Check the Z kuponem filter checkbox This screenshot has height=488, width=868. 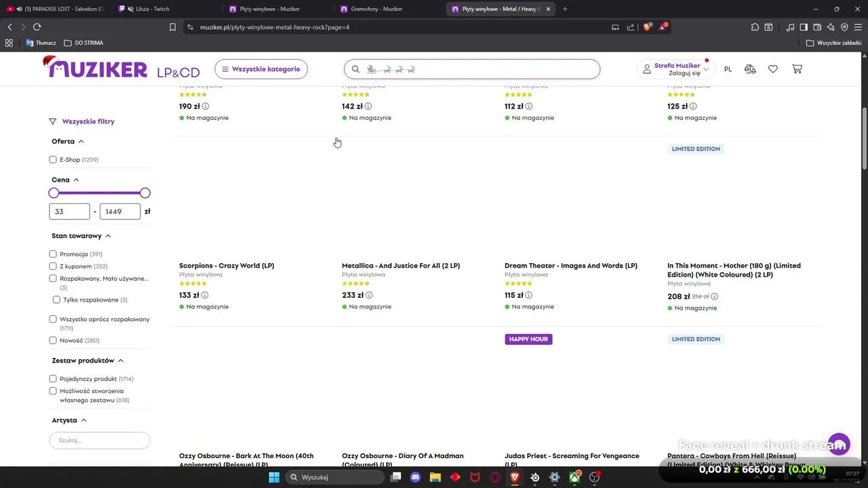[53, 266]
